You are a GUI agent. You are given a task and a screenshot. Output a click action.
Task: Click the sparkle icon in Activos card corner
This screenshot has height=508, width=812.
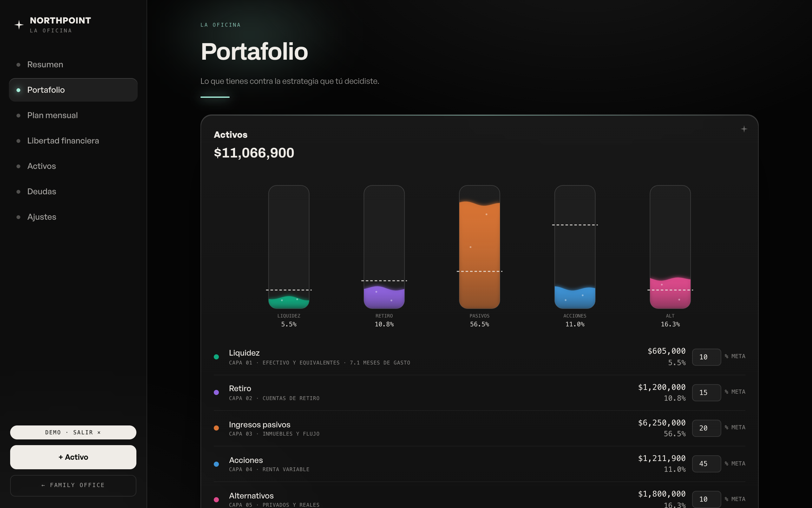click(744, 129)
